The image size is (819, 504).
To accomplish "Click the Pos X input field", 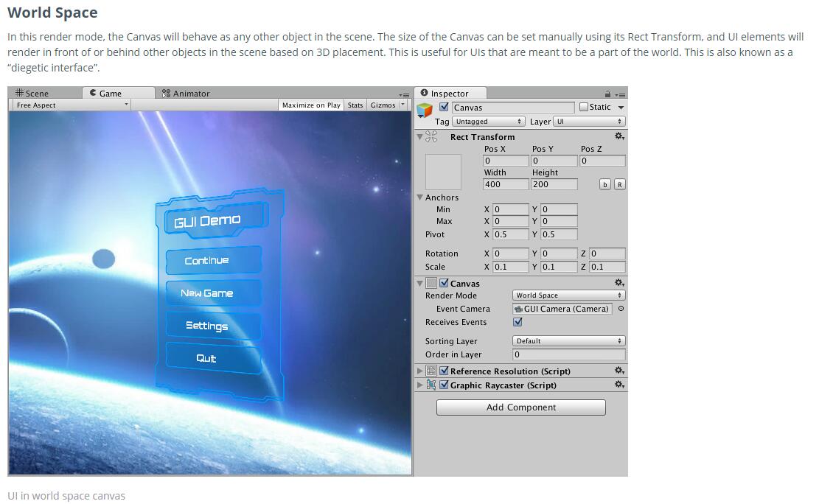I will (x=506, y=161).
